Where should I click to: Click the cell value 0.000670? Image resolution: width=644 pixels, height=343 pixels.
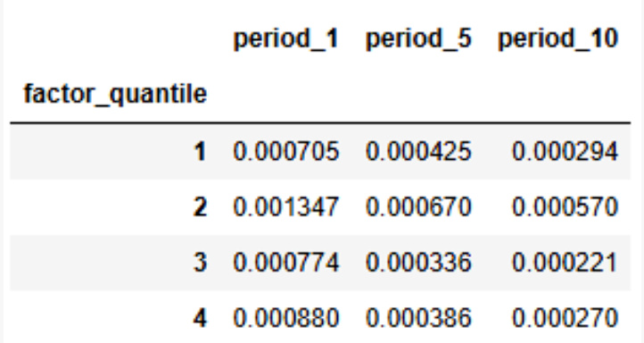pyautogui.click(x=418, y=207)
